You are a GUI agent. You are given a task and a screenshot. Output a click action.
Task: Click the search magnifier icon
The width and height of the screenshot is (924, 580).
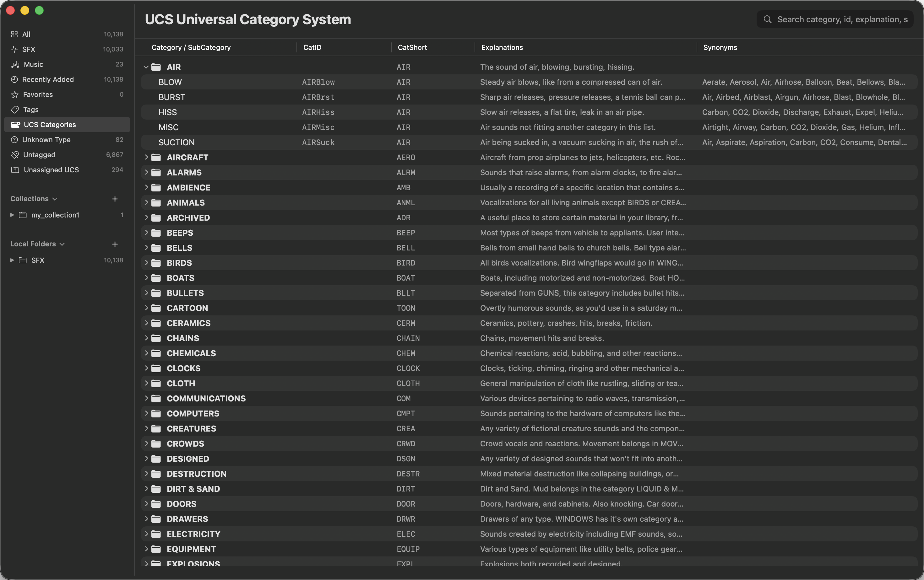pyautogui.click(x=768, y=19)
